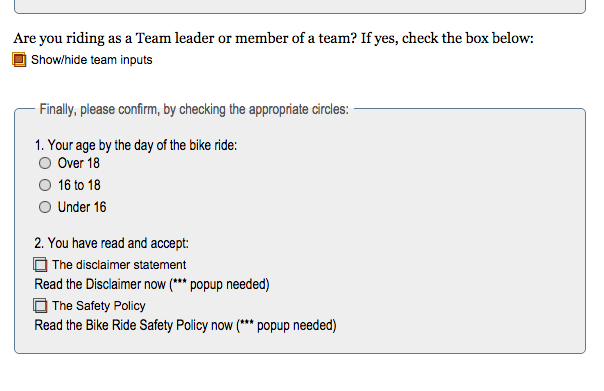Click the 'Your age by the day' heading
Viewport: 604px width, 391px height.
tap(136, 145)
